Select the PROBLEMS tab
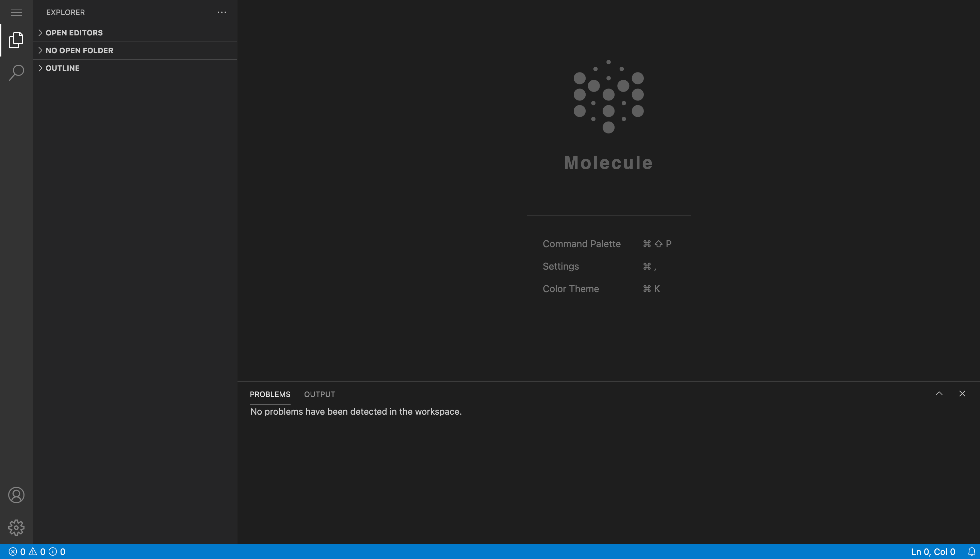This screenshot has width=980, height=559. coord(270,394)
